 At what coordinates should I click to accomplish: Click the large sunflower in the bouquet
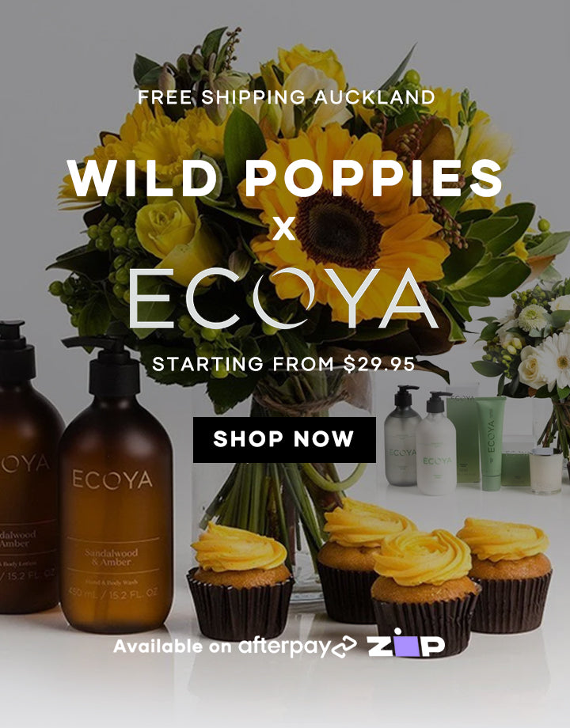[x=341, y=223]
